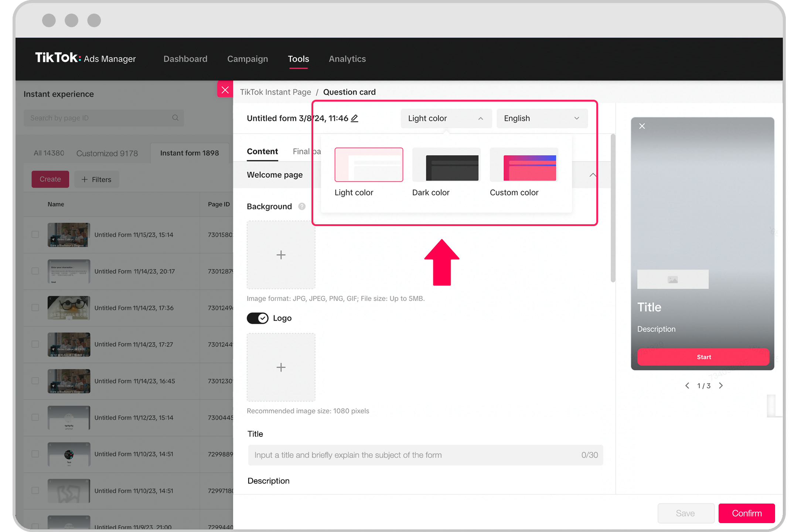The height and width of the screenshot is (532, 798).
Task: Click the close X on preview card
Action: pos(641,126)
